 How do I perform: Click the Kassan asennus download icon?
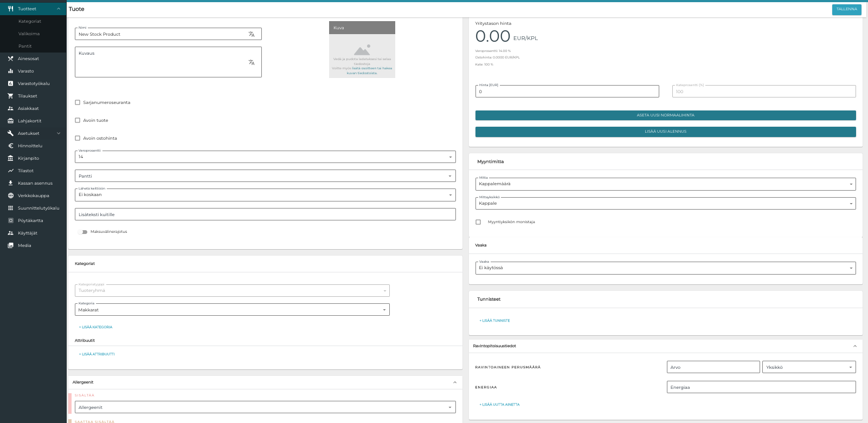point(10,183)
